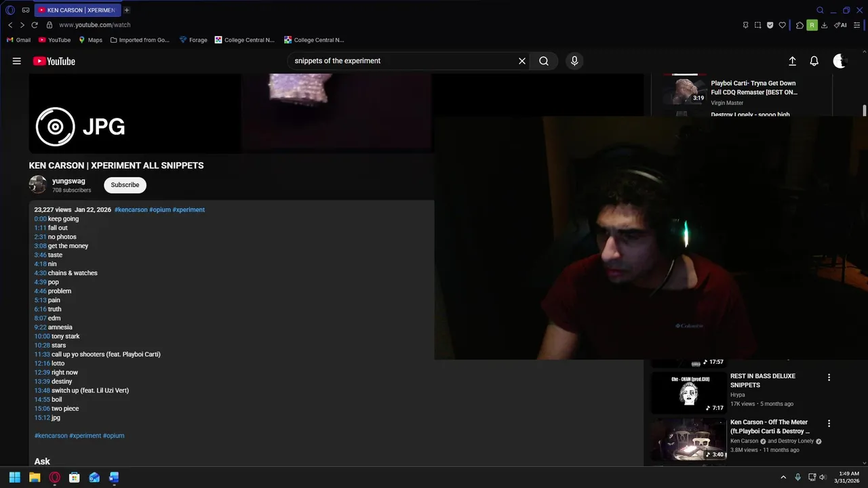The image size is (868, 488).
Task: Jump to 3:08 get the money timestamp
Action: tap(41, 246)
